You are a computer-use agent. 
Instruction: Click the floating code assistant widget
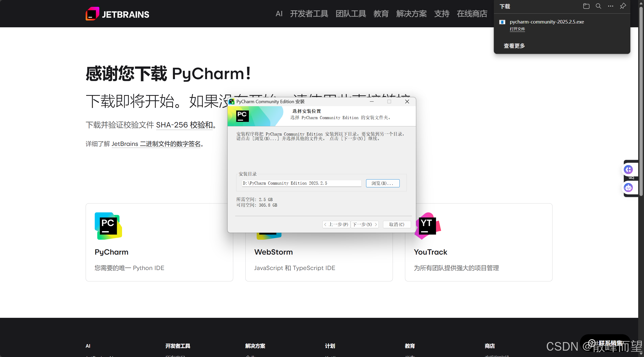pos(628,169)
